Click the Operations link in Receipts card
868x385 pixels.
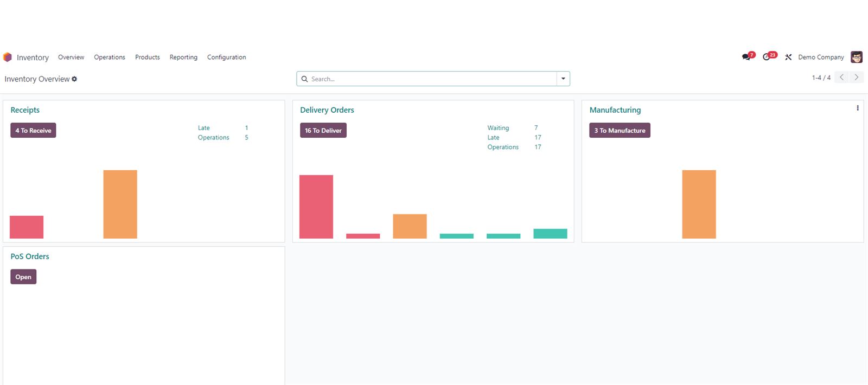[x=213, y=138]
